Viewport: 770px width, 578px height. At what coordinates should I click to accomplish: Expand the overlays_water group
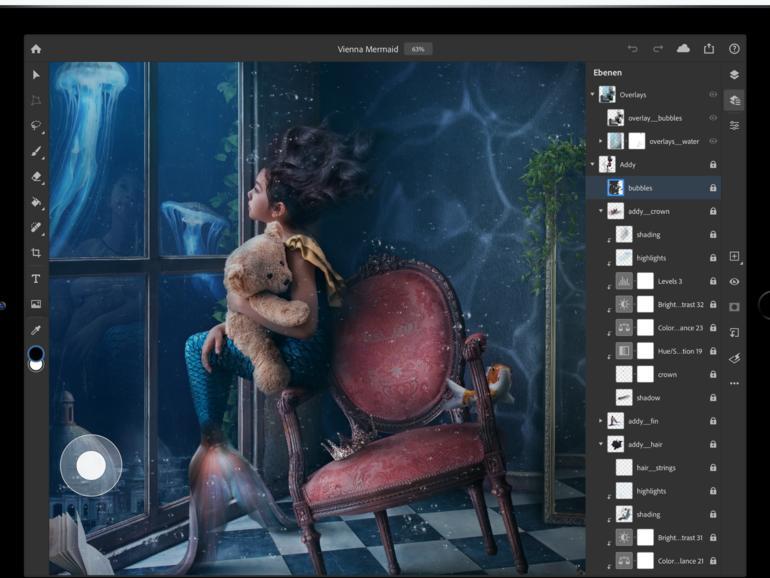[601, 141]
